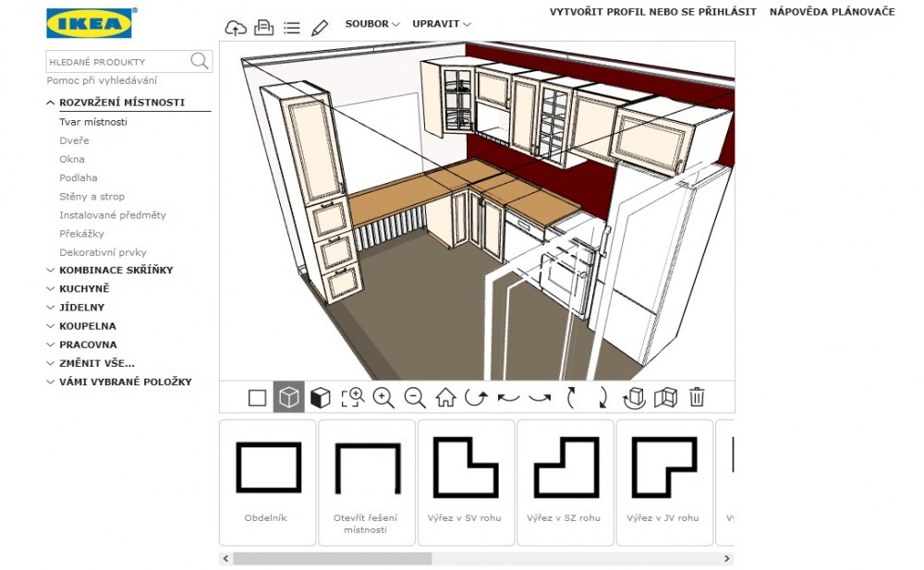Image resolution: width=924 pixels, height=570 pixels.
Task: Open the item list icon
Action: click(x=292, y=28)
